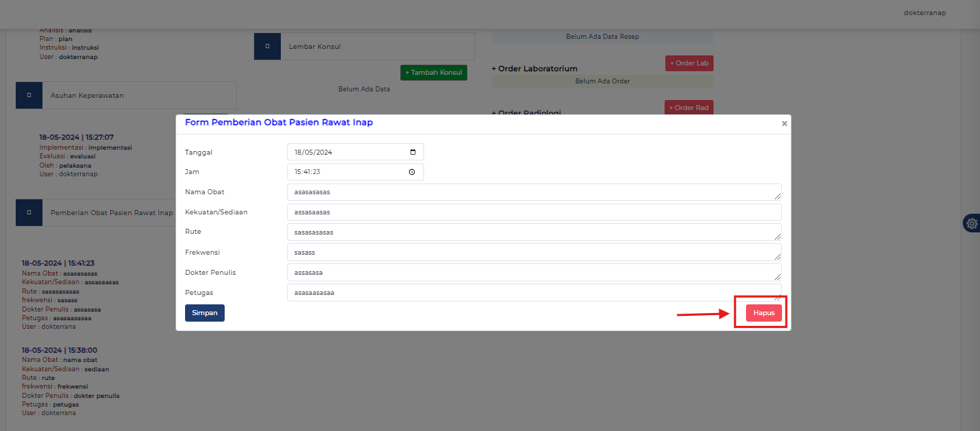
Task: Open the calendar picker in the Tanggal field
Action: (x=413, y=151)
